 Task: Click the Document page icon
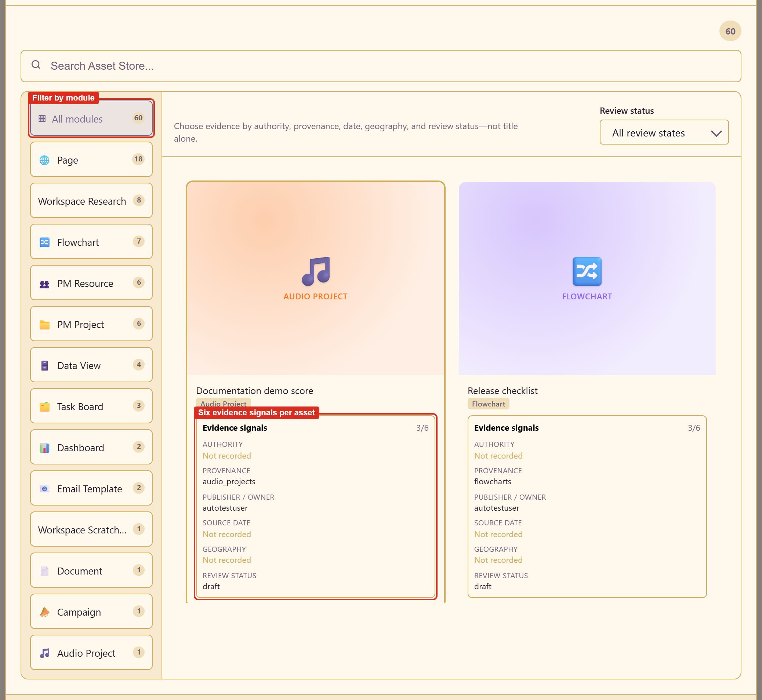[x=44, y=571]
